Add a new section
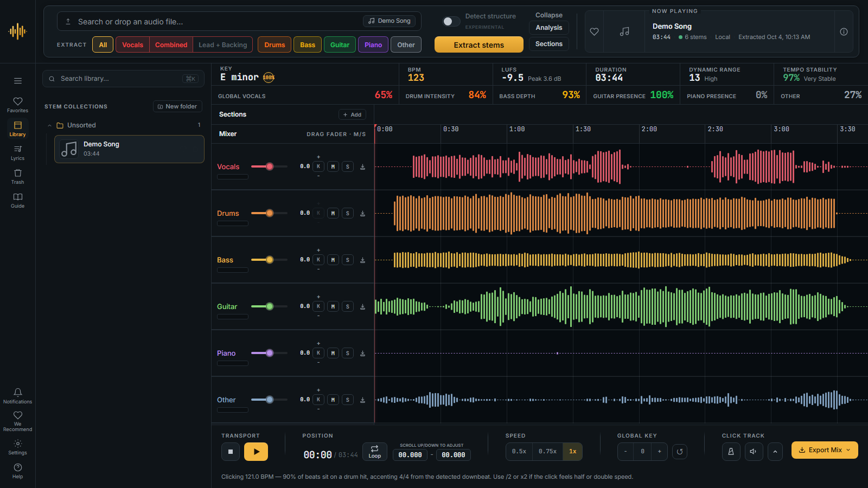 click(352, 114)
